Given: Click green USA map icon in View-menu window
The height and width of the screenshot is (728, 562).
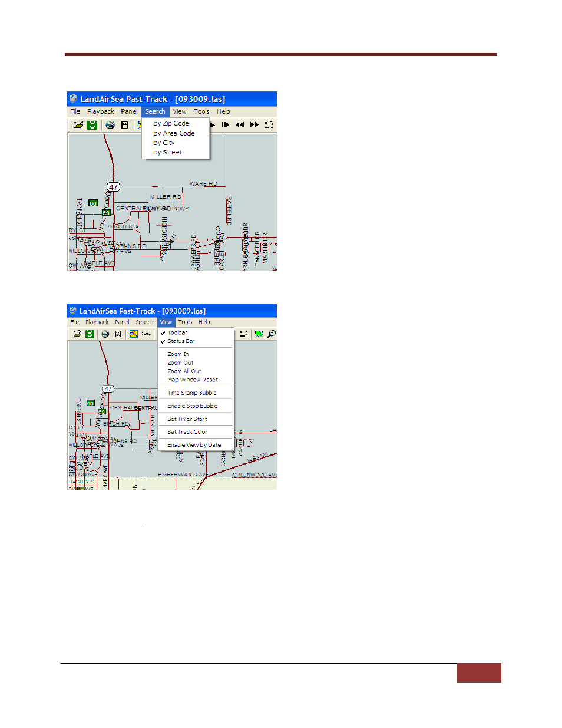Looking at the screenshot, I should click(259, 334).
